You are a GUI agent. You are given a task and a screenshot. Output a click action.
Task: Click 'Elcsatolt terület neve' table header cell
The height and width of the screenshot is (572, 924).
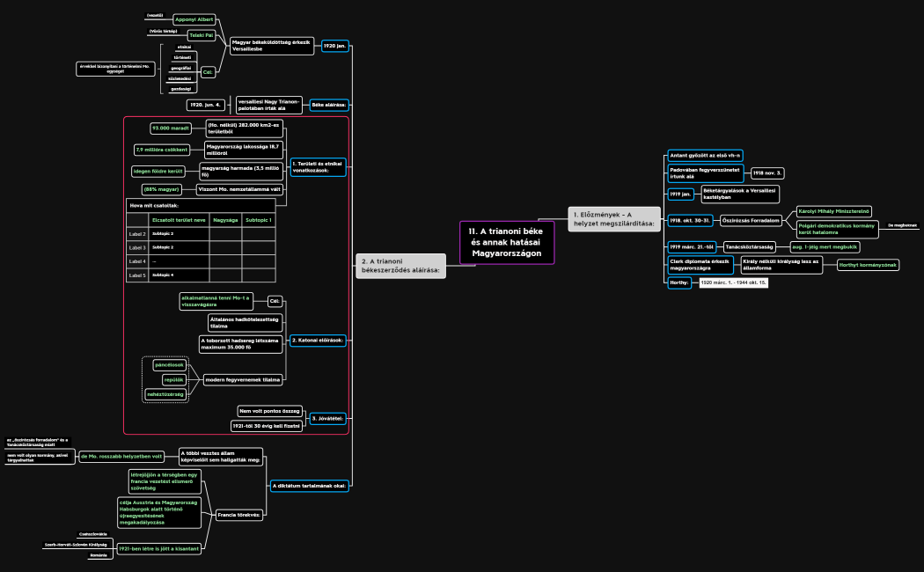point(179,219)
